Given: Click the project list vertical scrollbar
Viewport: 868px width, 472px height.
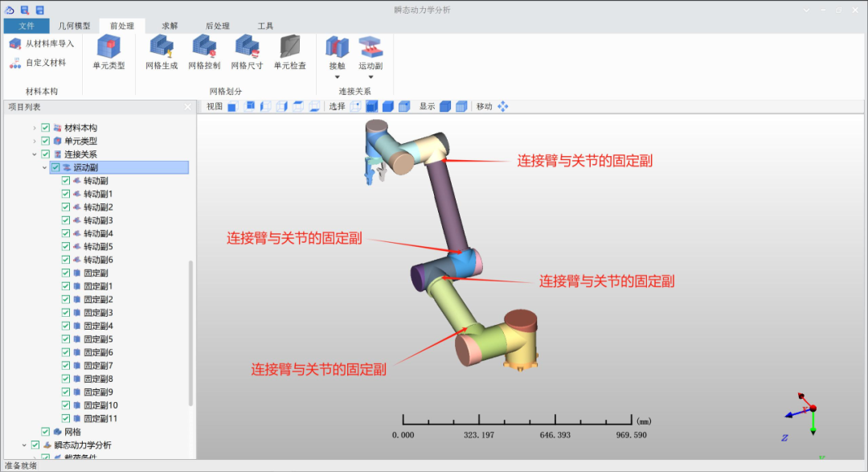Looking at the screenshot, I should (191, 332).
